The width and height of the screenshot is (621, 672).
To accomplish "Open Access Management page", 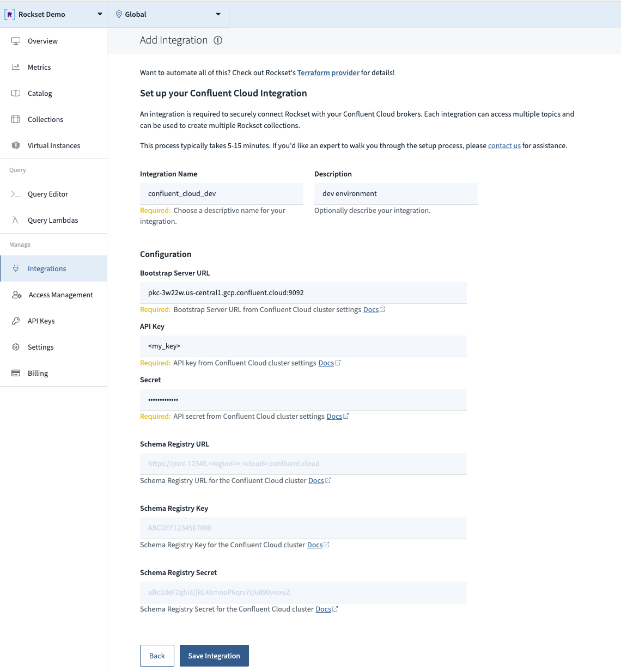I will coord(53,295).
